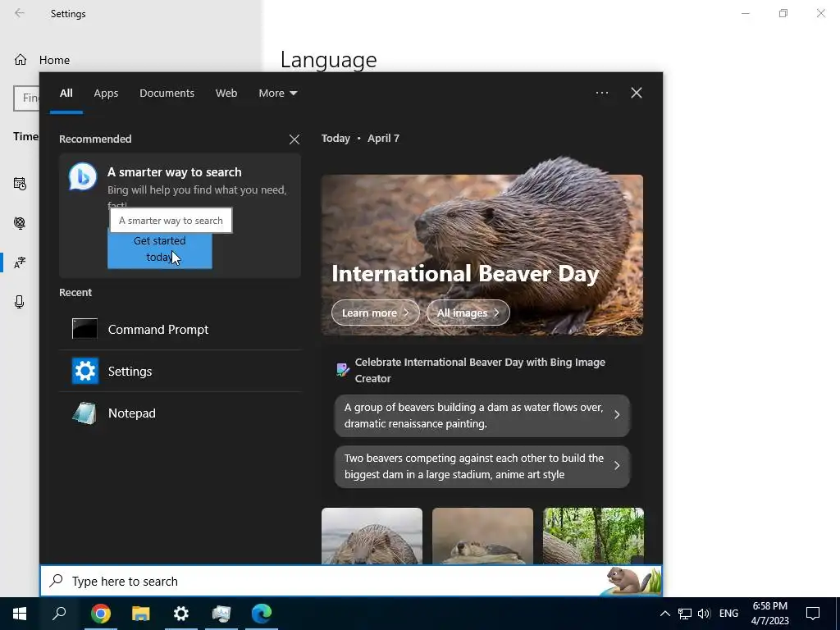Image resolution: width=840 pixels, height=630 pixels.
Task: Open the first beaver thumbnail
Action: [372, 536]
